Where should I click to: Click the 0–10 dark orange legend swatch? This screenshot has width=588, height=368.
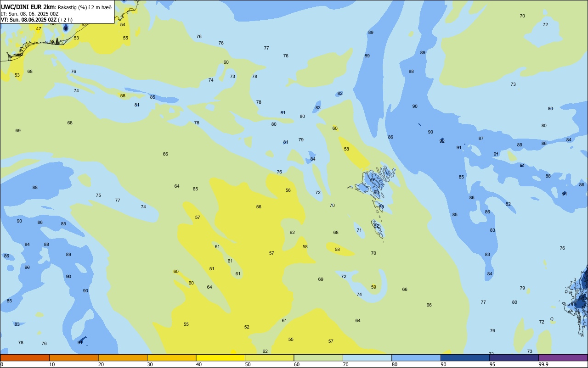tap(25, 357)
